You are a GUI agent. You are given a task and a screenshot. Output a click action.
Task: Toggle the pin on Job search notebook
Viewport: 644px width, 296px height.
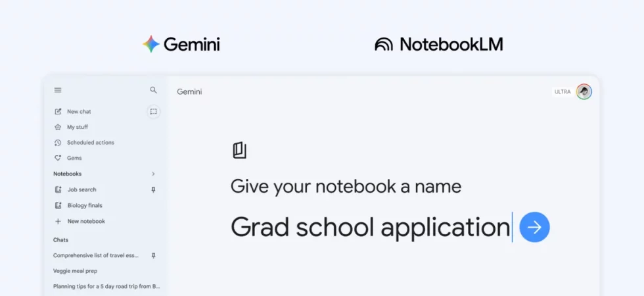click(x=153, y=189)
